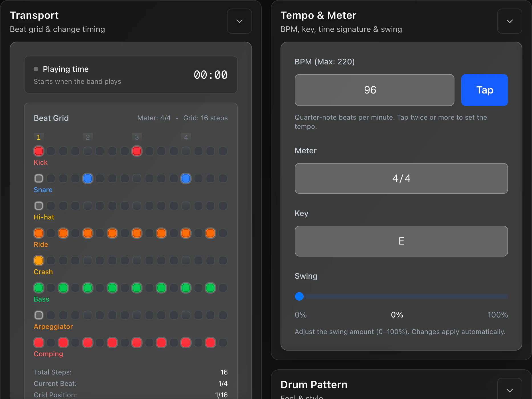This screenshot has height=399, width=532.
Task: Toggle the first Crash step
Action: [x=39, y=260]
